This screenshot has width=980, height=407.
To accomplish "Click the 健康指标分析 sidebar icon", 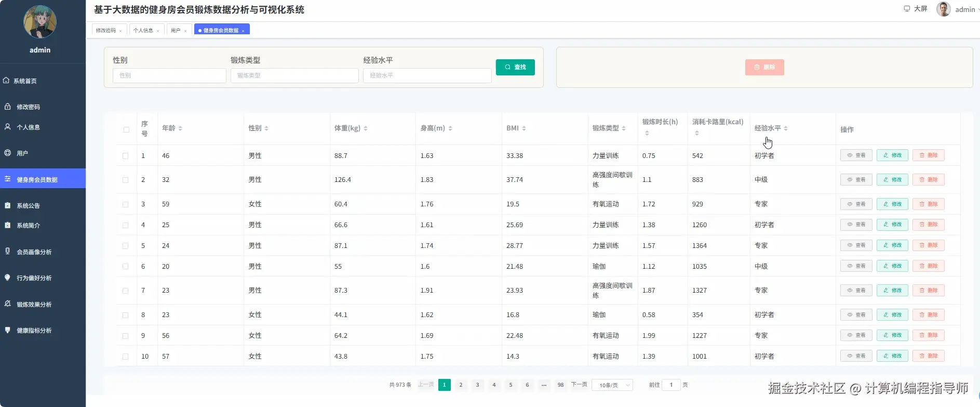I will click(x=8, y=330).
